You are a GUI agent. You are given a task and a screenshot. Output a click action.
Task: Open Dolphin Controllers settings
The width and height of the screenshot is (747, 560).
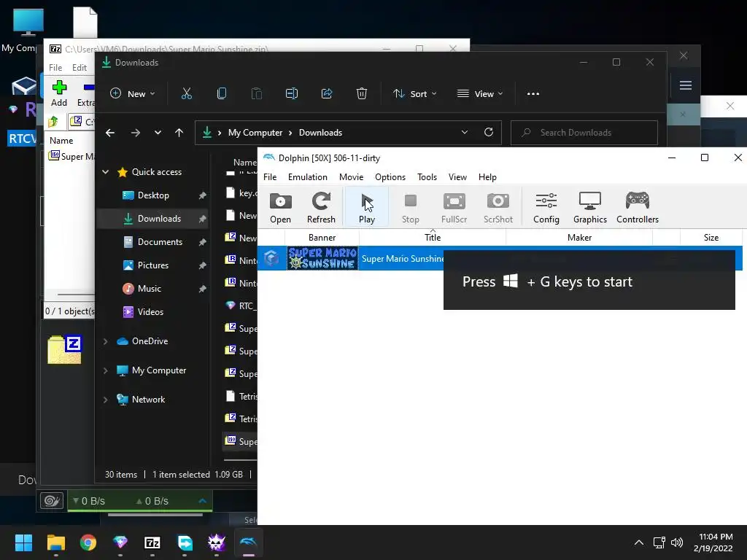click(638, 207)
